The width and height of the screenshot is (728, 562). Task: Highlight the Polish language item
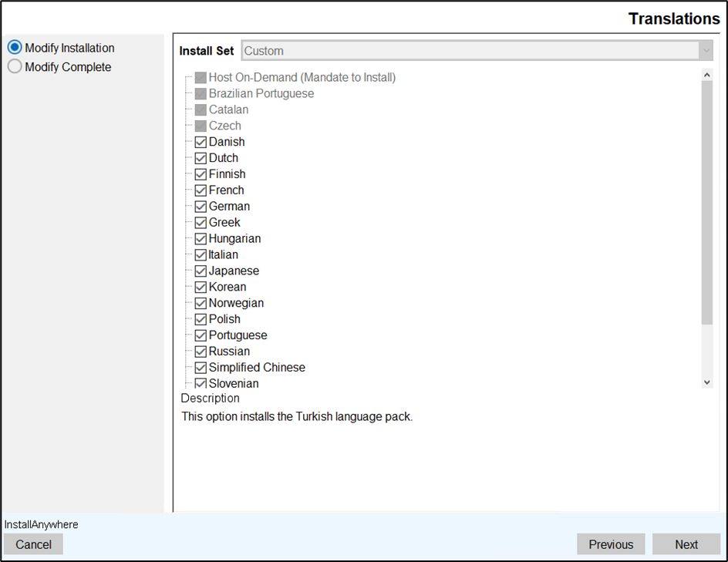224,319
